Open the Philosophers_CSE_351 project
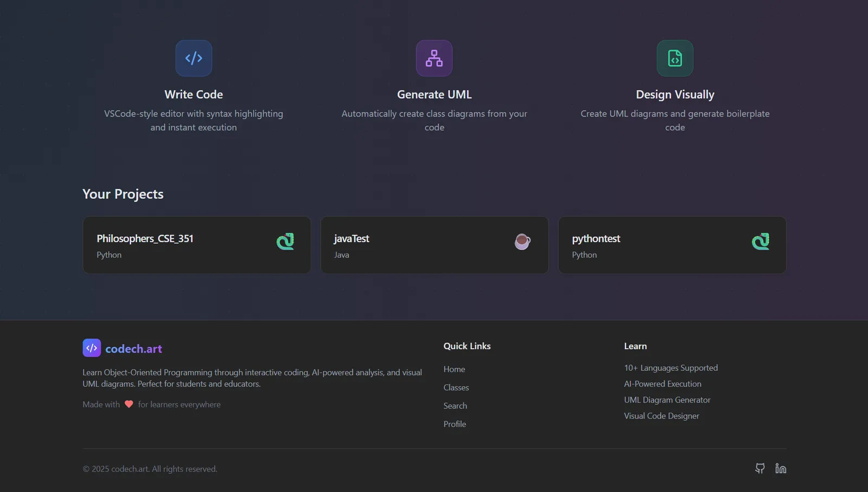The width and height of the screenshot is (868, 492). coord(197,245)
